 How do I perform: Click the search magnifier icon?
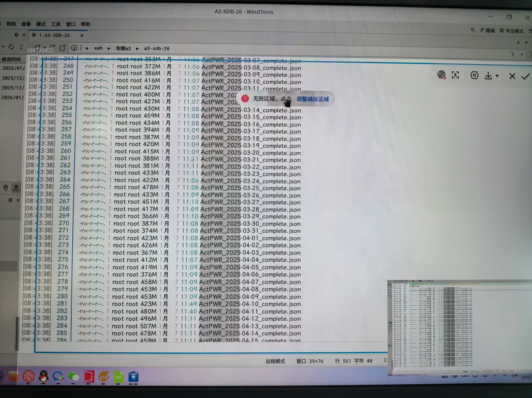(x=473, y=30)
